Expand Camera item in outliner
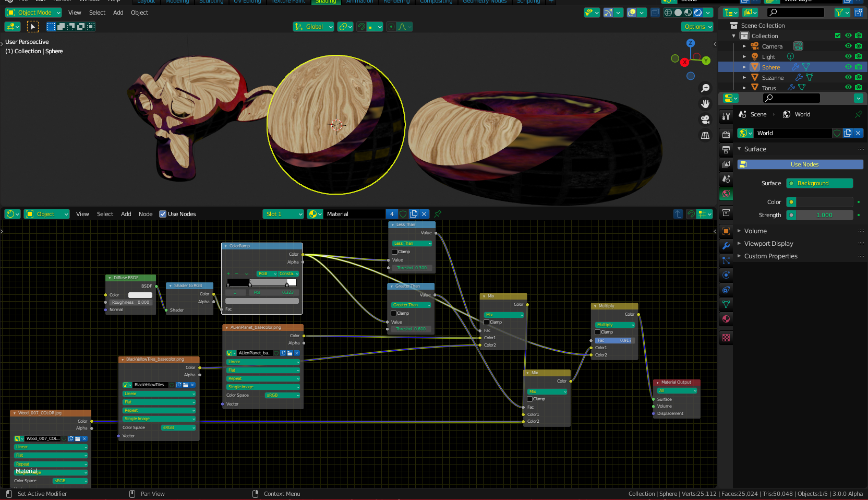868x500 pixels. click(744, 46)
